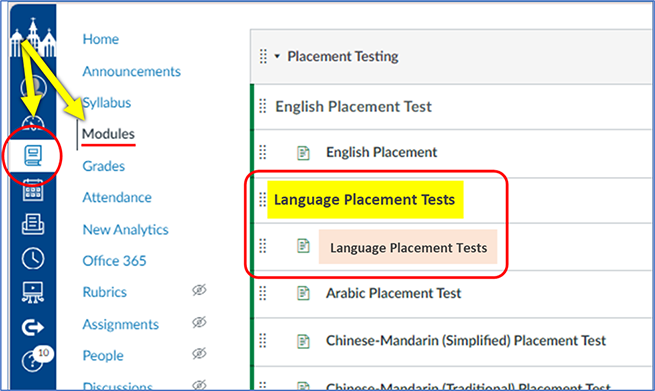Open the indented Language Placement Tests link
Screen dimensions: 655x391
(x=408, y=247)
